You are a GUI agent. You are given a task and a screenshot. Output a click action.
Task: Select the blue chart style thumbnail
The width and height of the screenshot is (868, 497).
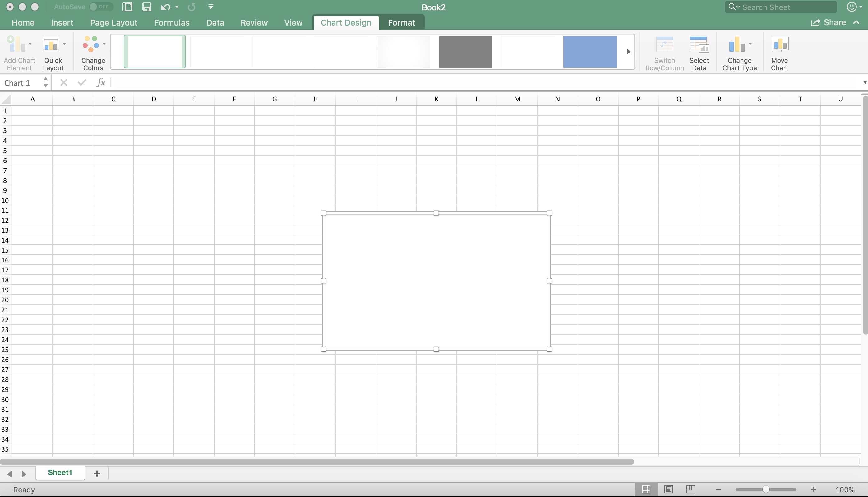coord(589,52)
